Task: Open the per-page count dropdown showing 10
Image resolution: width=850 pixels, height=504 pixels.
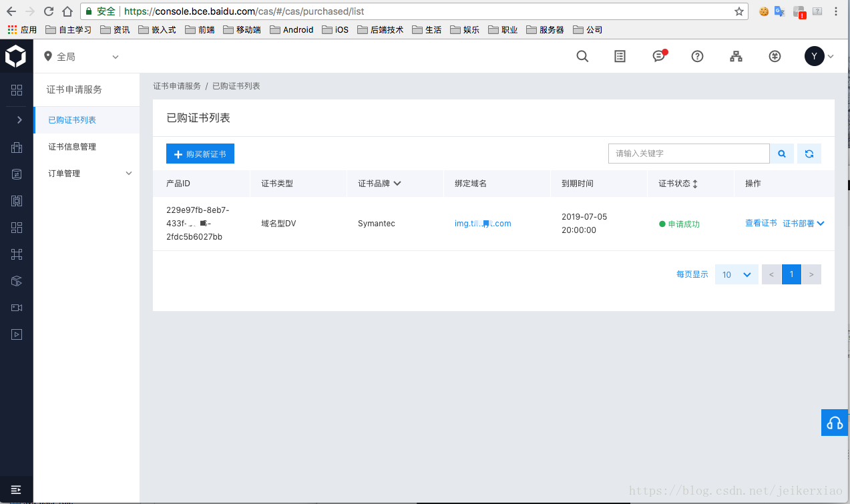Action: (x=736, y=274)
